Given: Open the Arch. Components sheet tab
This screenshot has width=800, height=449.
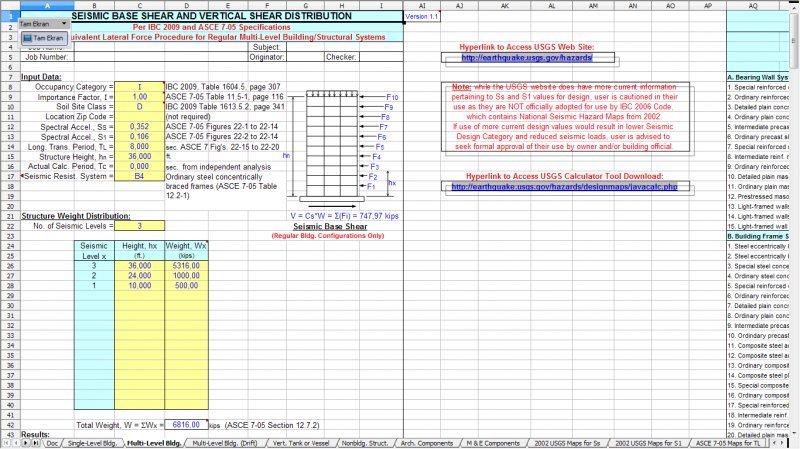Looking at the screenshot, I should 427,443.
